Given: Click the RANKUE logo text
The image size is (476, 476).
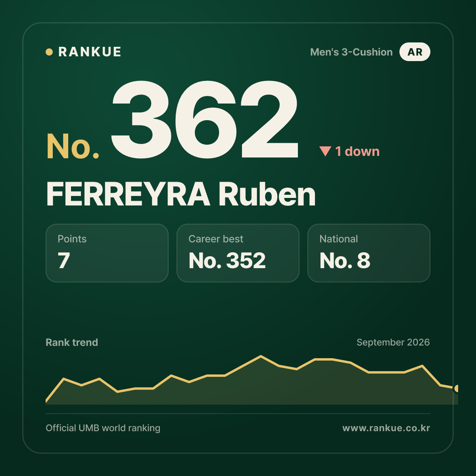Looking at the screenshot, I should click(x=90, y=52).
